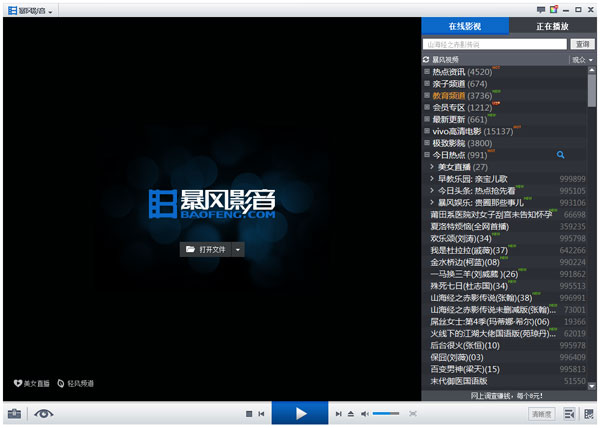The height and width of the screenshot is (428, 600).
Task: Switch to the 正在播放 tab
Action: pos(552,26)
